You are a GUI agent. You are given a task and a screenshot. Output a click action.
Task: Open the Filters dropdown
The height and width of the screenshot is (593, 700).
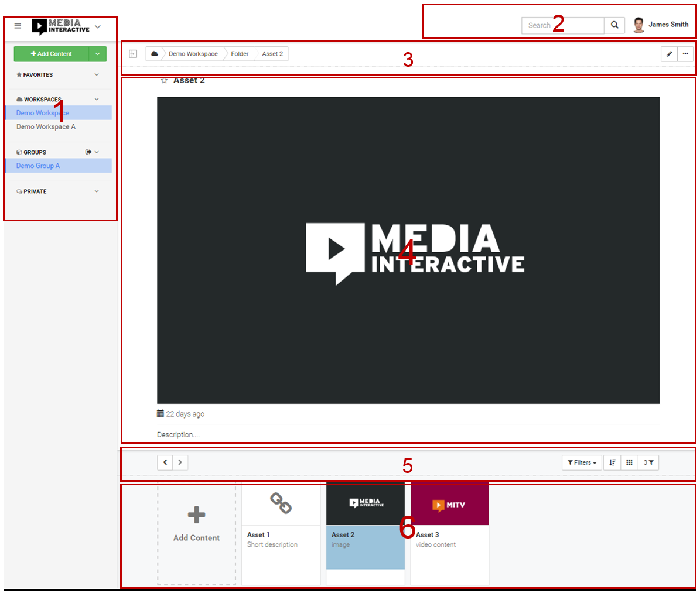click(x=582, y=462)
